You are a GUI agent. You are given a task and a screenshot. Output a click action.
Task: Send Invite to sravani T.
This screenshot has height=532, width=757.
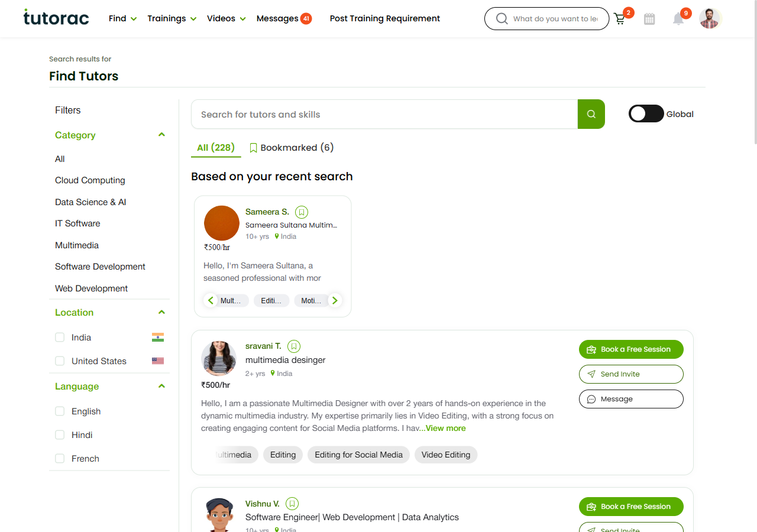(631, 374)
